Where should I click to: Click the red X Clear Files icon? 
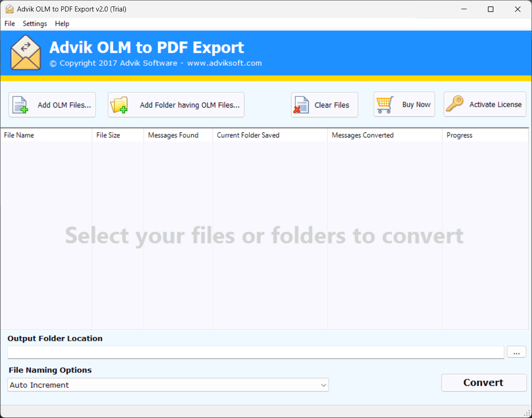click(x=301, y=104)
